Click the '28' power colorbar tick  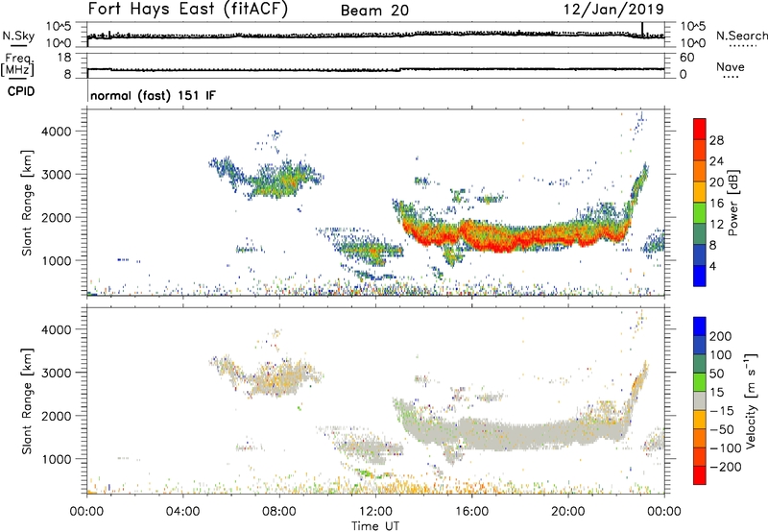(x=716, y=140)
